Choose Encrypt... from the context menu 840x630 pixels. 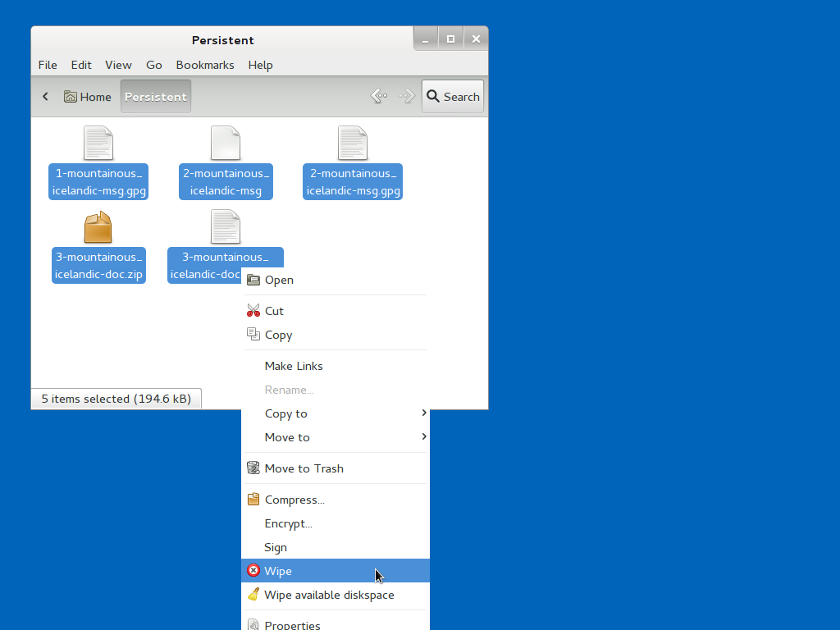click(288, 523)
